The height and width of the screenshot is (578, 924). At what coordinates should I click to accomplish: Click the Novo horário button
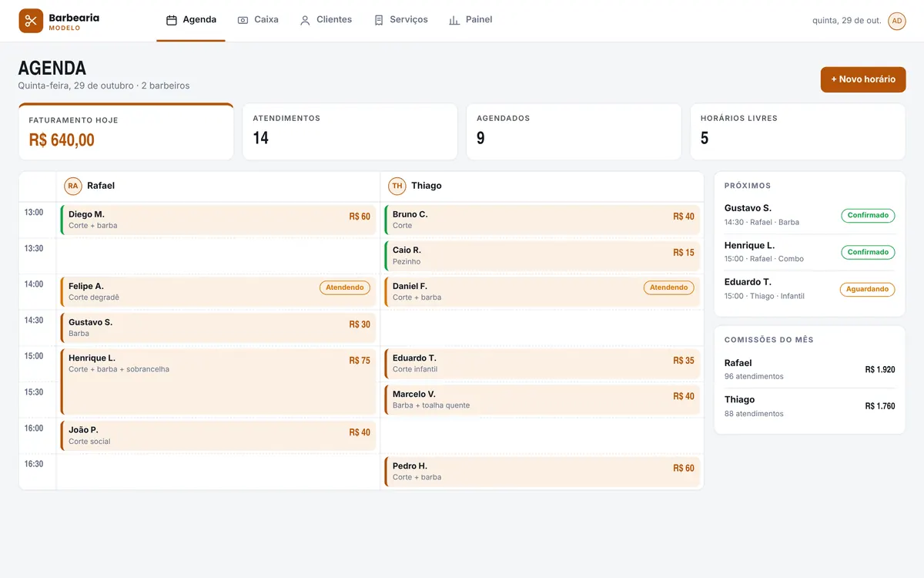863,79
